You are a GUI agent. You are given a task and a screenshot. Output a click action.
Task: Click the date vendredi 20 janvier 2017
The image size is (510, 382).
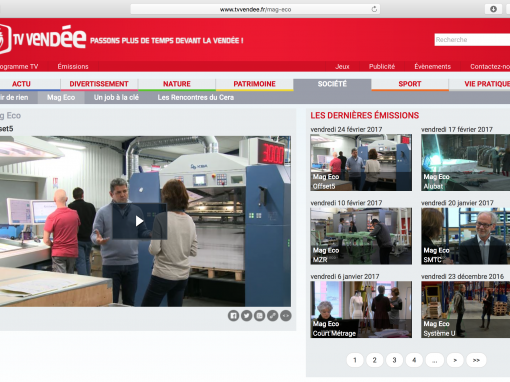pos(457,203)
